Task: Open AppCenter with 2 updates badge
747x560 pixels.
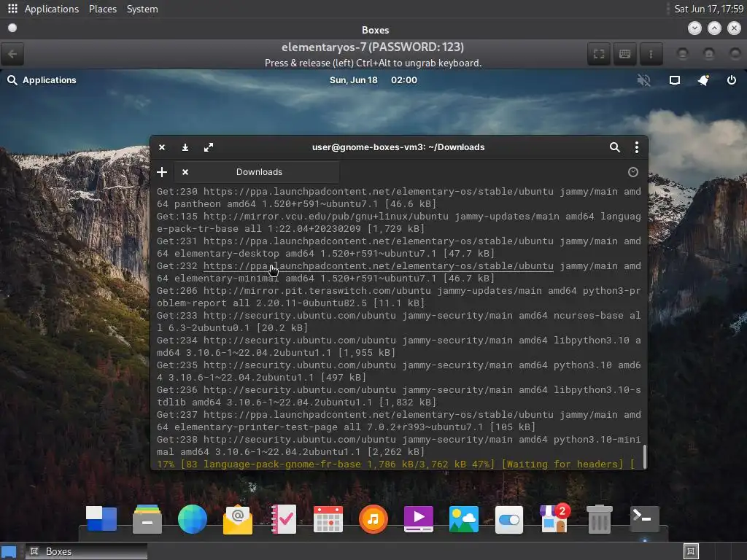Action: pos(554,518)
